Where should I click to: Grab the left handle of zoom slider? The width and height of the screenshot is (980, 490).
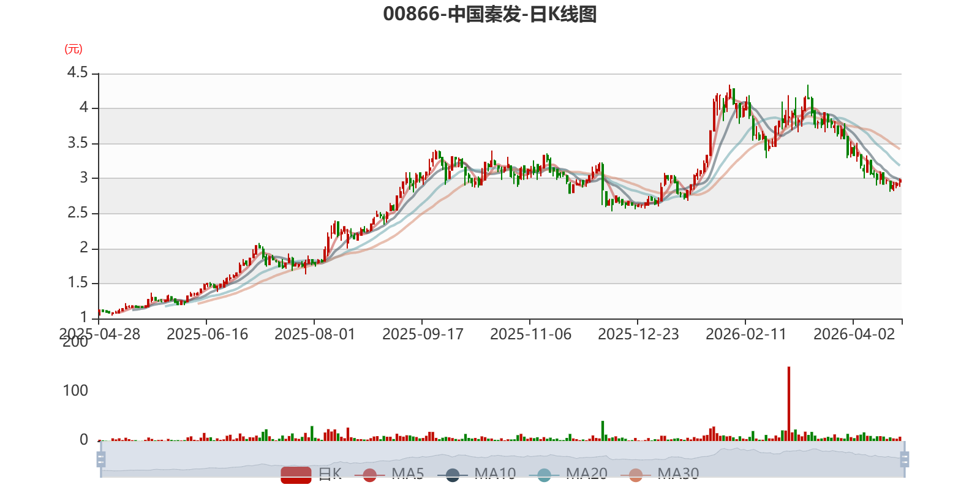[101, 459]
